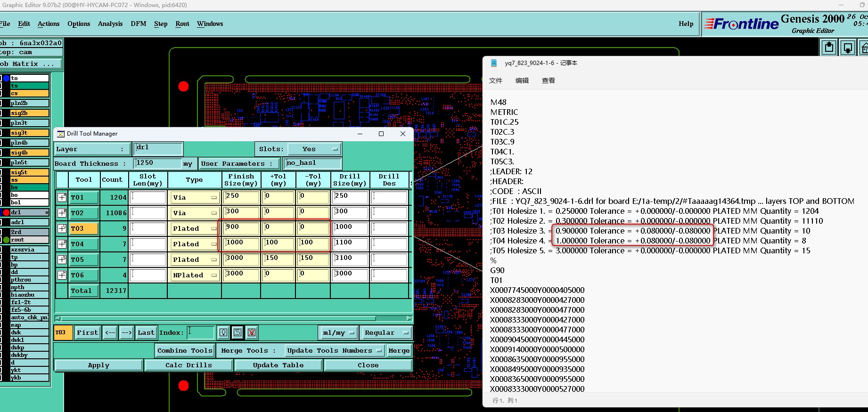This screenshot has height=412, width=868.
Task: Click the plus icon beside tool T06
Action: [62, 275]
